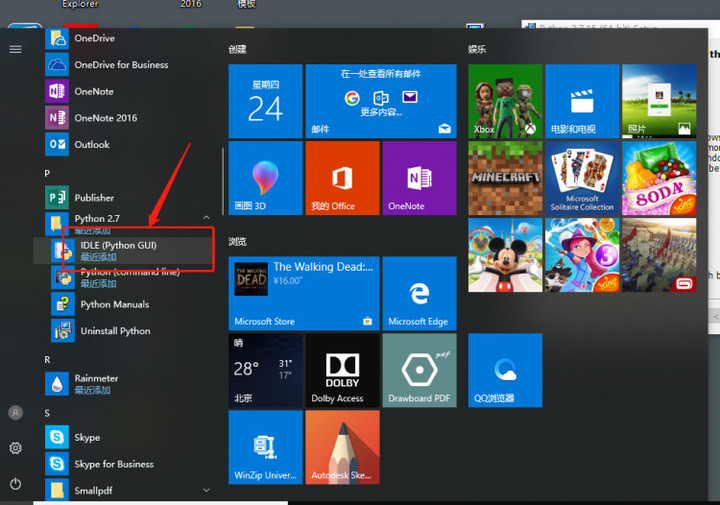The height and width of the screenshot is (505, 720).
Task: Open the Paint 3D tile
Action: point(265,178)
